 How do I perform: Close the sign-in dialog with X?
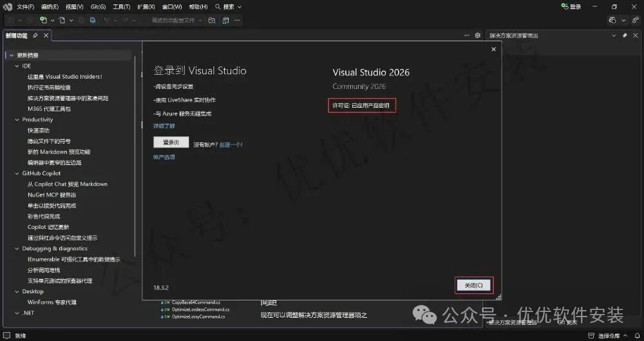tap(494, 50)
